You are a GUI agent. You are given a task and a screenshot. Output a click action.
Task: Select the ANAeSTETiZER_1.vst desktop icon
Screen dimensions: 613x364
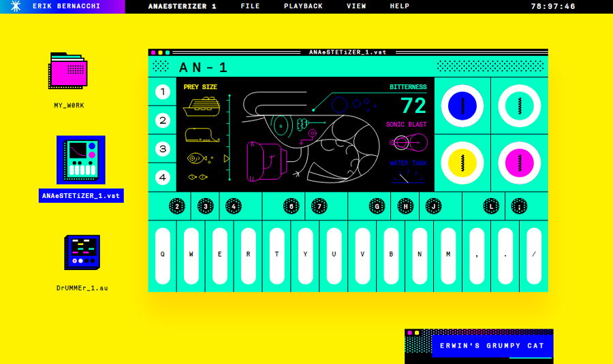[81, 160]
